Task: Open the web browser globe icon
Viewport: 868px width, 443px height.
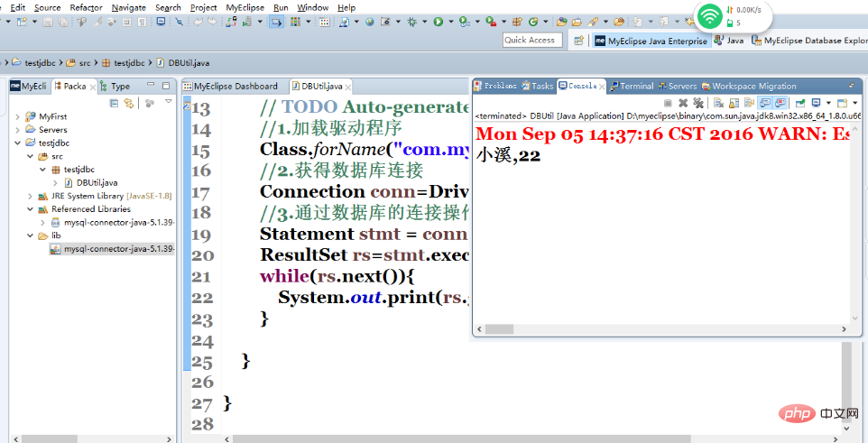Action: pyautogui.click(x=369, y=22)
